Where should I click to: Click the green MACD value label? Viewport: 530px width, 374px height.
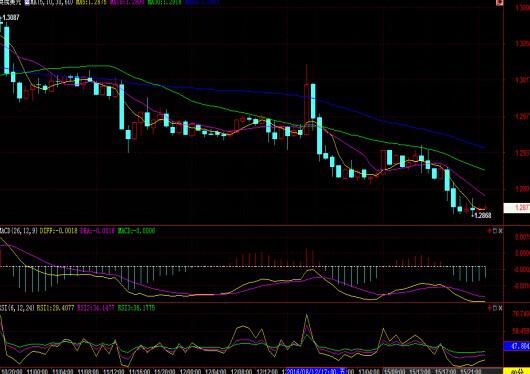(x=137, y=231)
